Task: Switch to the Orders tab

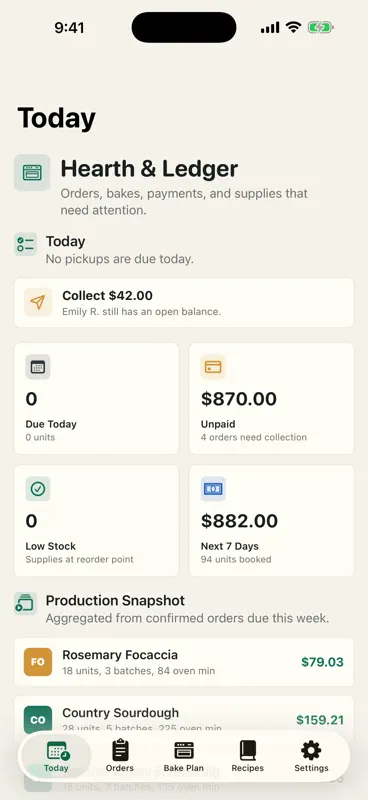Action: pos(120,756)
